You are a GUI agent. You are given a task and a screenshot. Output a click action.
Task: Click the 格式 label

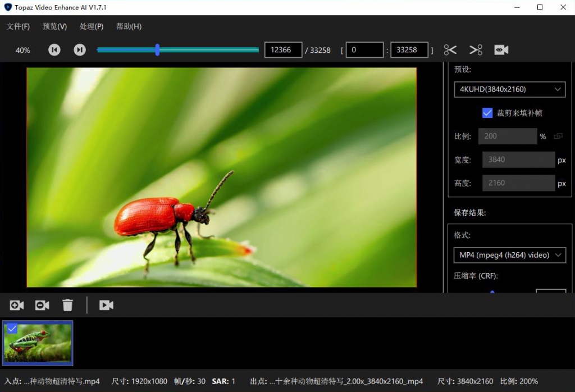(462, 235)
